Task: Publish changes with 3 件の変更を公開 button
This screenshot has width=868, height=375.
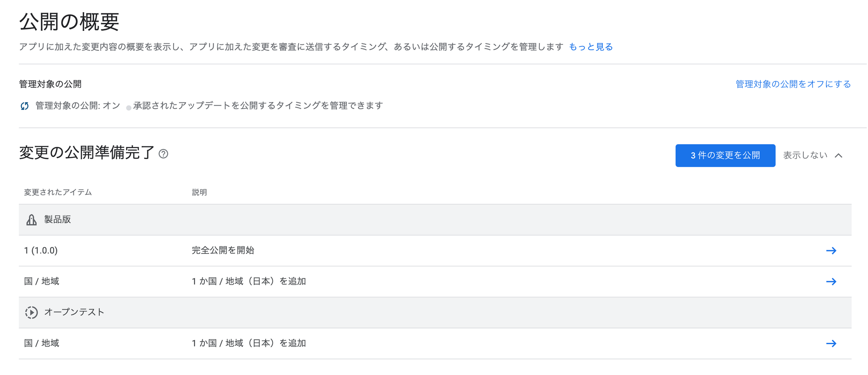Action: [x=725, y=156]
